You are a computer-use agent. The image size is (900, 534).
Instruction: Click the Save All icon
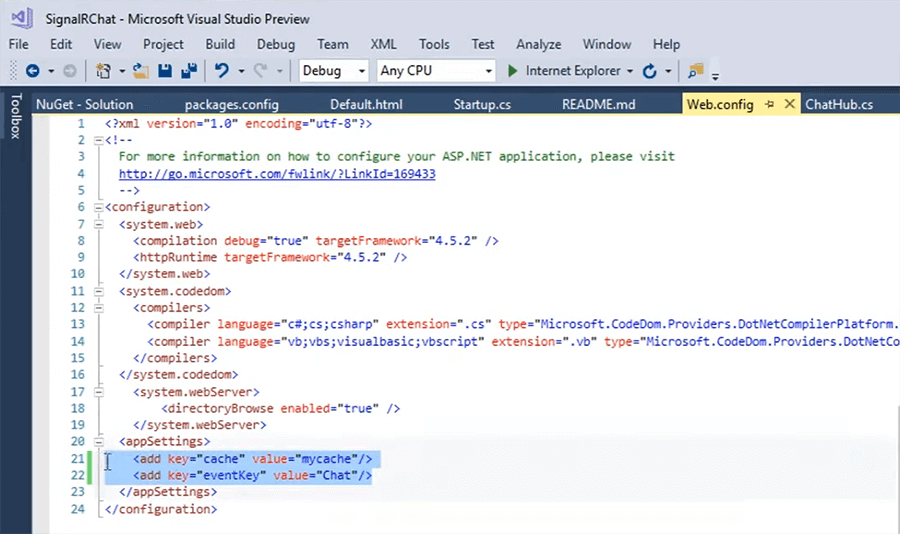tap(189, 71)
